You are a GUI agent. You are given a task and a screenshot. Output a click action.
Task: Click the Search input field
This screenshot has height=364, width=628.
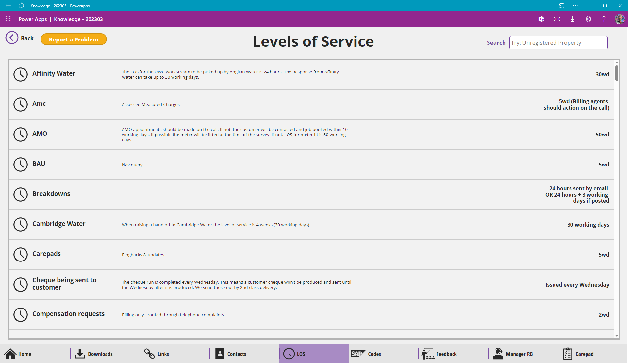click(558, 43)
